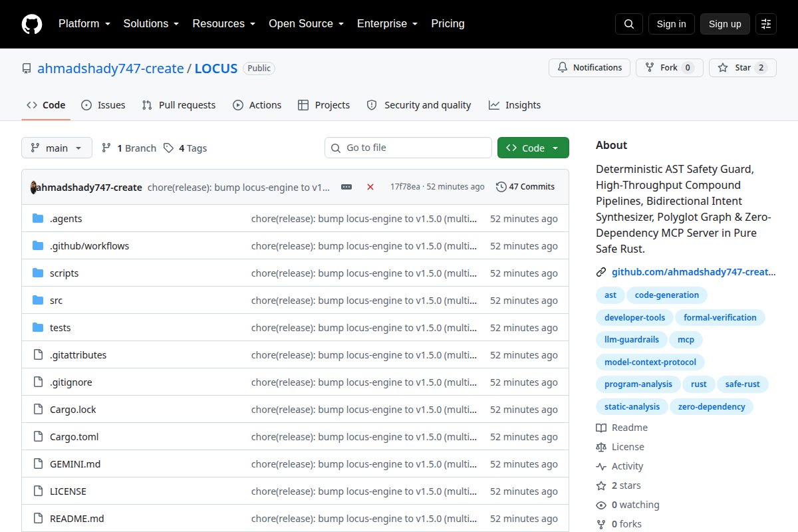Screen dimensions: 798x532
Task: Open the Actions tab
Action: [x=257, y=105]
